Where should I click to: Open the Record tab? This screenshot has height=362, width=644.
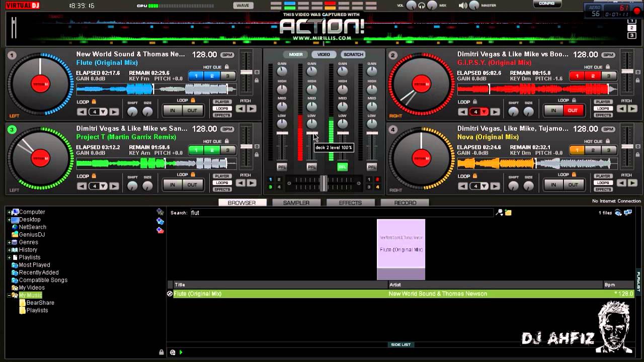[405, 203]
